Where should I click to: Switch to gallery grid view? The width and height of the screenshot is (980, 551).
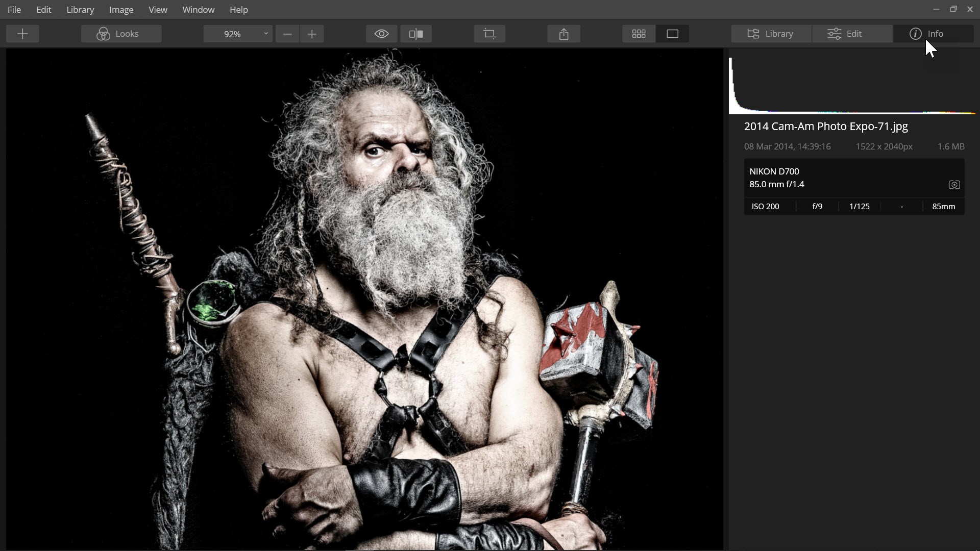(639, 34)
